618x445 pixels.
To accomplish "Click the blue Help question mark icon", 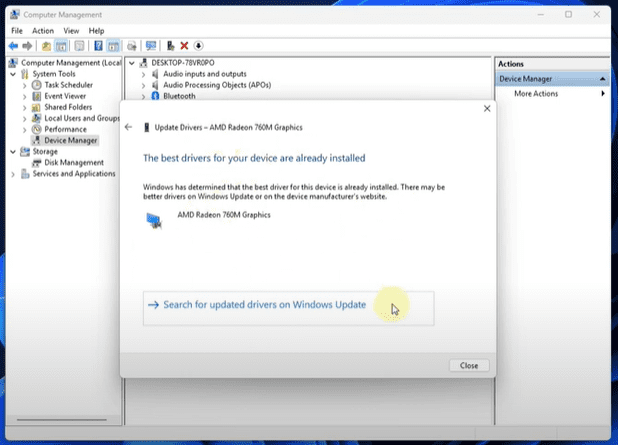I will coord(98,46).
